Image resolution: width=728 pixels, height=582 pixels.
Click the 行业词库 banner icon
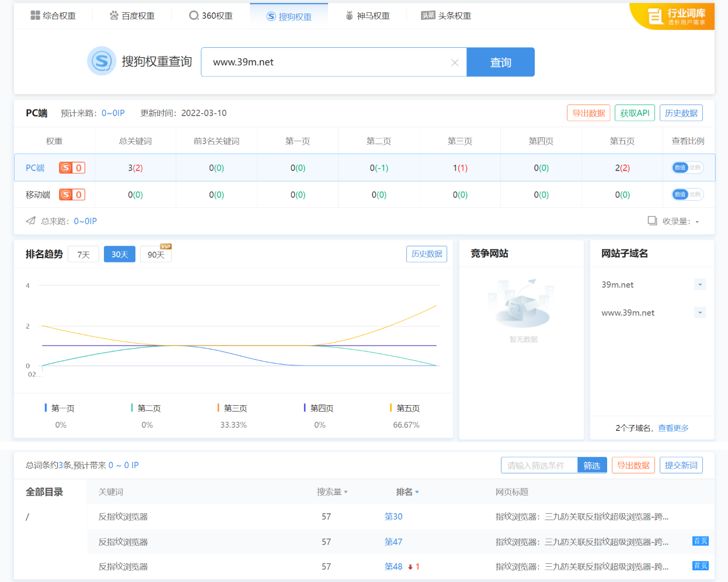click(672, 16)
